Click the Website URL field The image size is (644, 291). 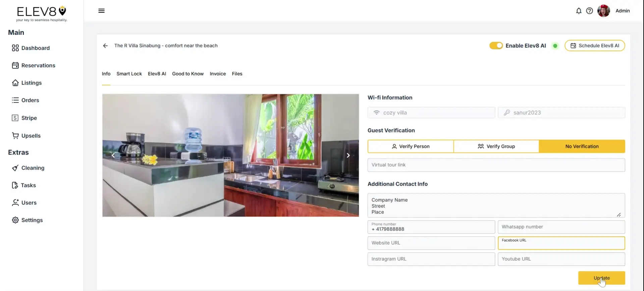tap(431, 243)
